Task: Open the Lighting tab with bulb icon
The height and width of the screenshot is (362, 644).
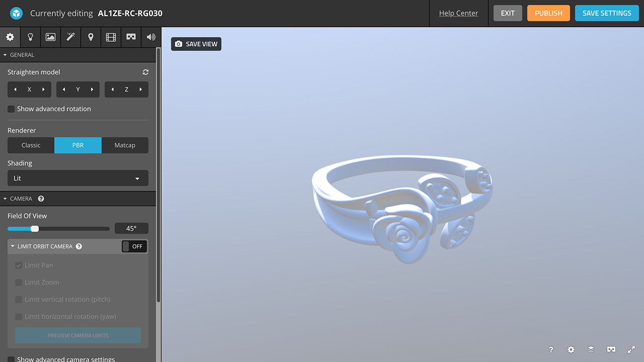Action: [30, 37]
